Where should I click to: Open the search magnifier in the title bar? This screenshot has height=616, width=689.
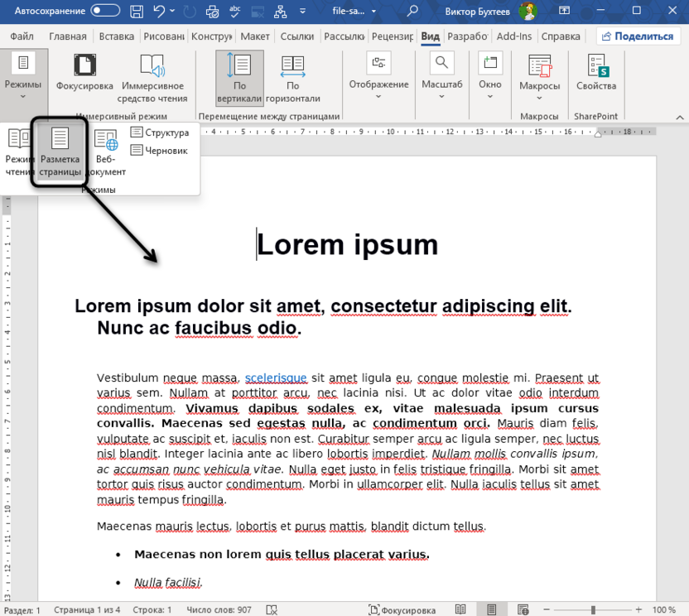pyautogui.click(x=412, y=11)
